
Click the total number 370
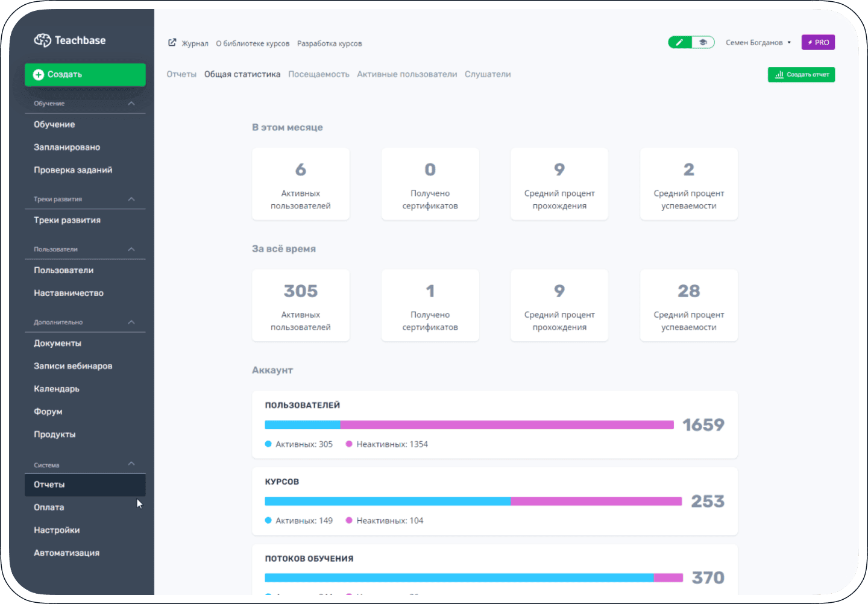point(708,577)
